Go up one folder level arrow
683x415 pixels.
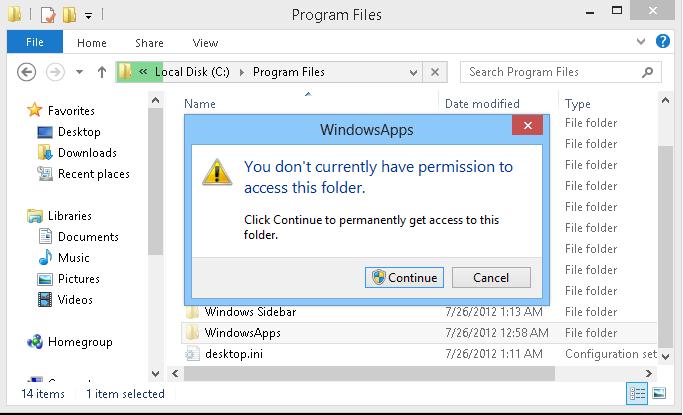point(102,72)
